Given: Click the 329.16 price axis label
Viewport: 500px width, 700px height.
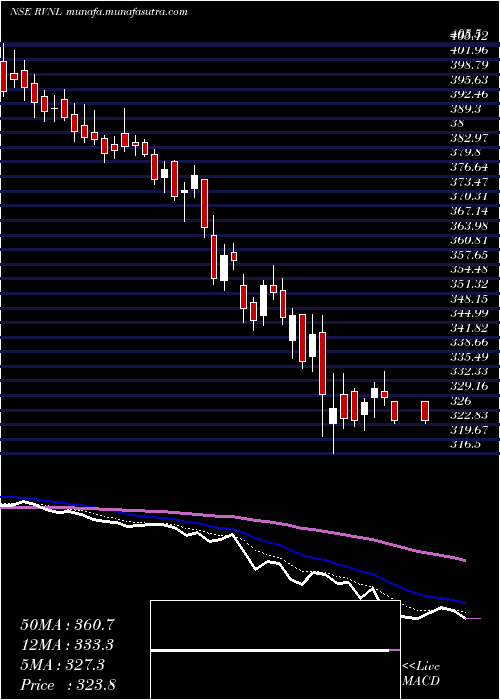Looking at the screenshot, I should click(468, 386).
